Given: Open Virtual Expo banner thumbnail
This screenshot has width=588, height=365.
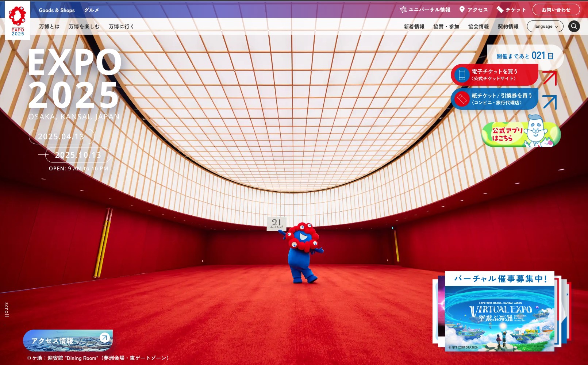Looking at the screenshot, I should coord(499,319).
